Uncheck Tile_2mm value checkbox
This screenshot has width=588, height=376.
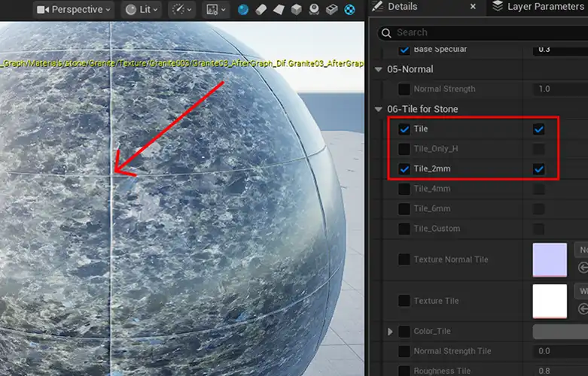[539, 169]
